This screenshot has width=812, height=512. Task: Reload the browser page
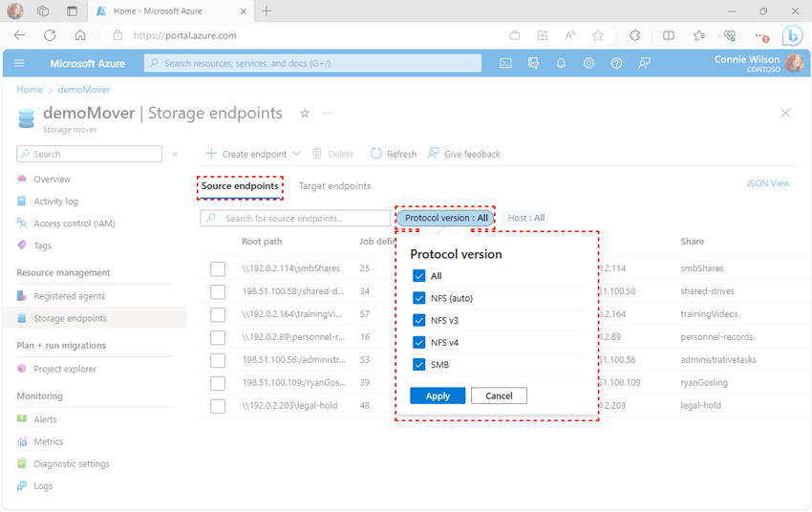(50, 35)
